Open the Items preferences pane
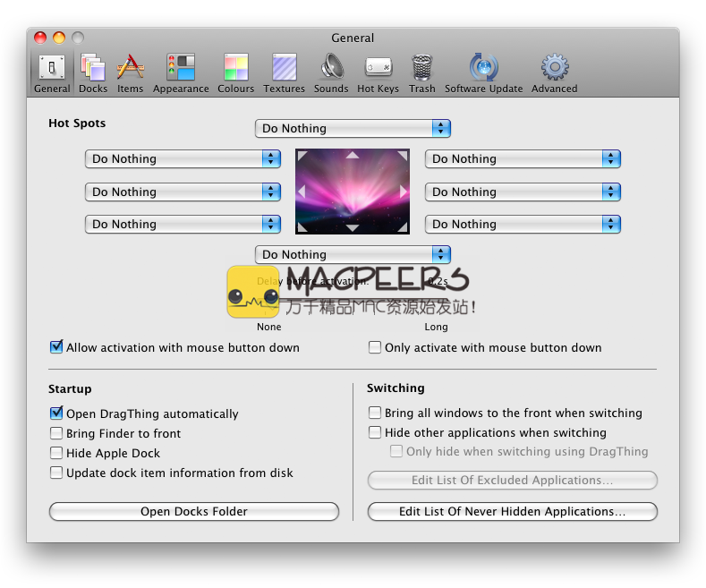The image size is (706, 588). click(130, 73)
